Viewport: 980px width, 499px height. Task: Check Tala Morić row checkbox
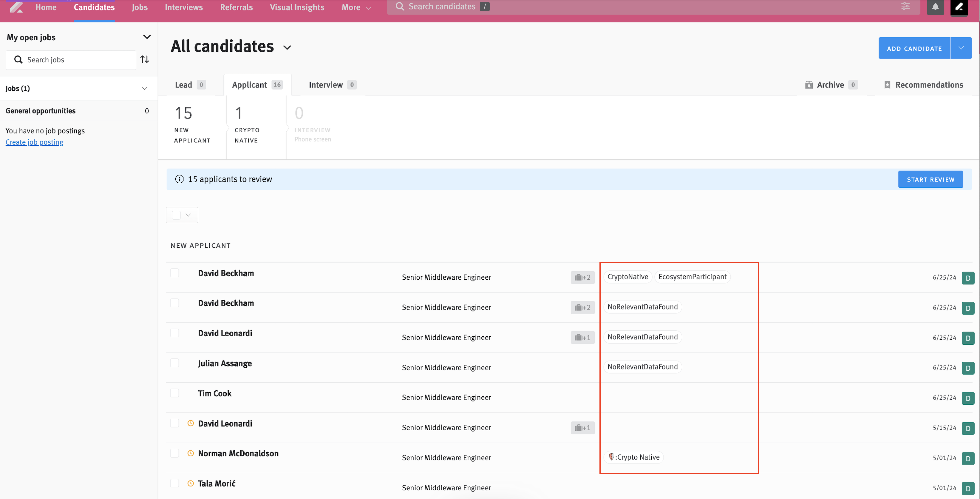point(174,483)
